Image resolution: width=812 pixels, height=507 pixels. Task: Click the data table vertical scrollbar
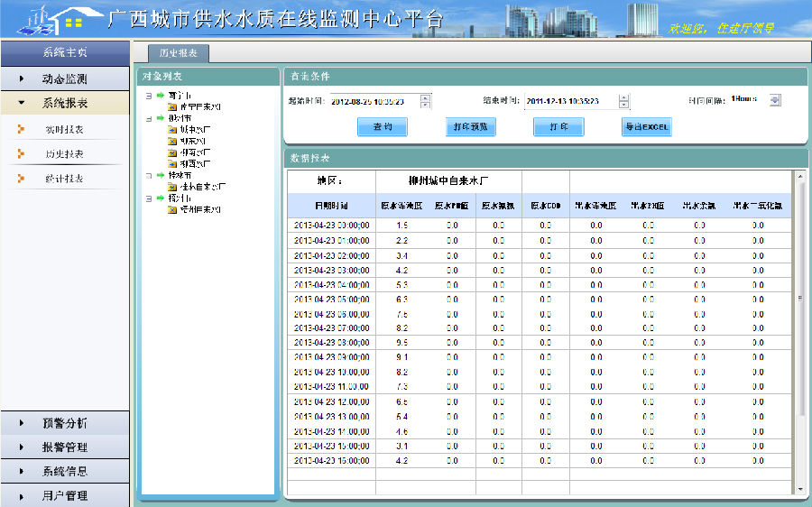pyautogui.click(x=799, y=298)
